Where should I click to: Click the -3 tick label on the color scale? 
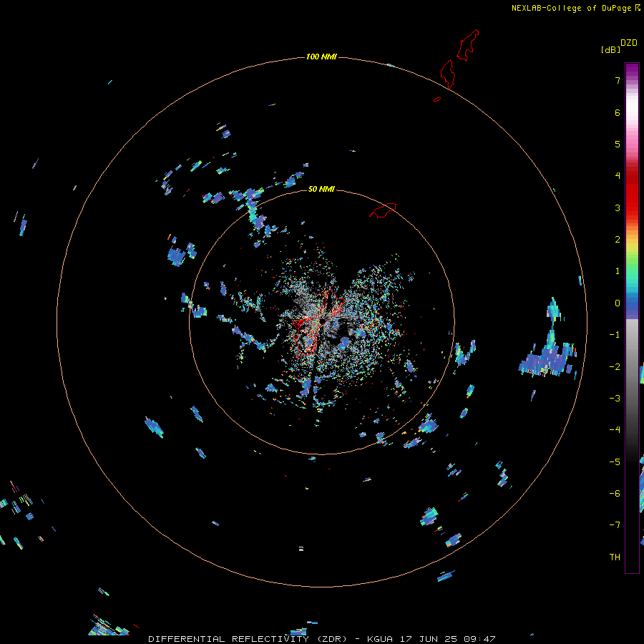[x=615, y=399]
